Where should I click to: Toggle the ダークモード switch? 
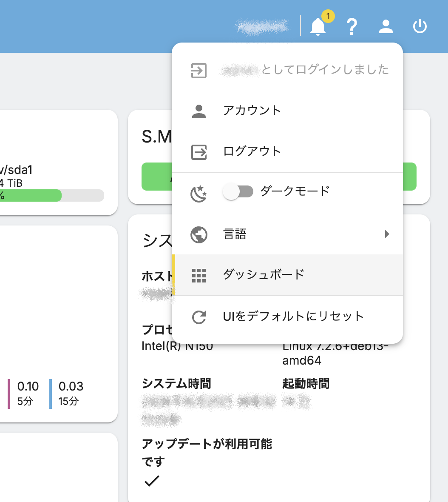pos(238,191)
